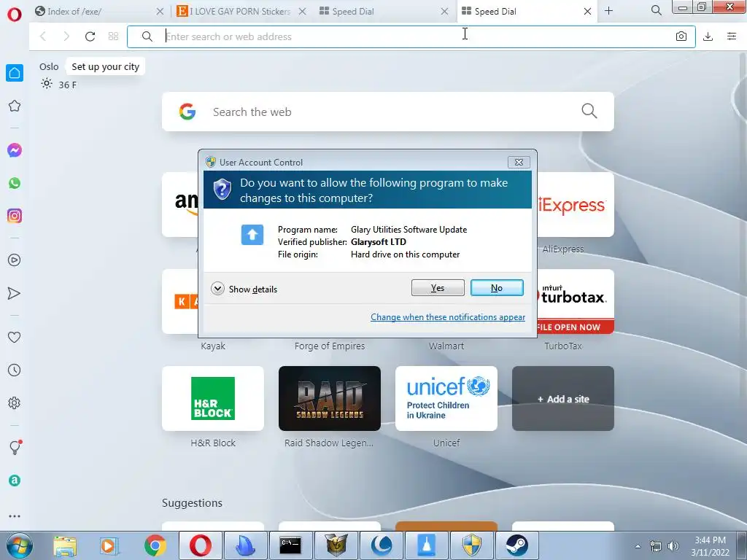Open Messenger in Opera sidebar
Viewport: 747px width, 560px height.
(x=15, y=150)
